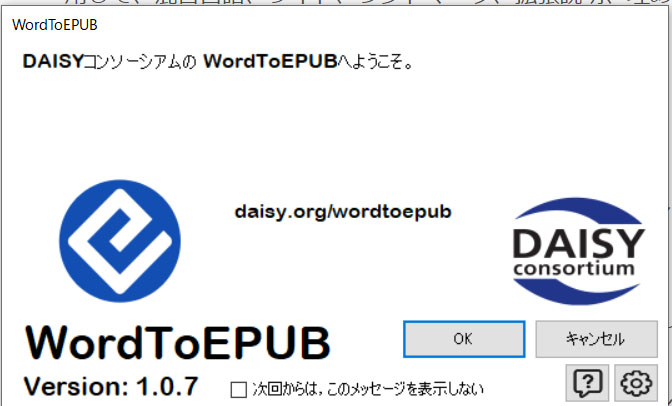Click the 'Version: 1.0.7' text
The image size is (672, 406).
[111, 386]
